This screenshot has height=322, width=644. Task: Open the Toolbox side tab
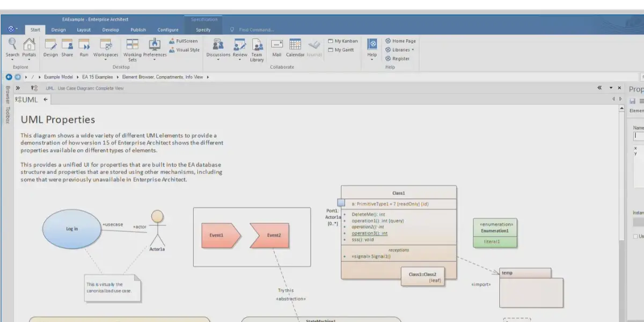(x=8, y=115)
